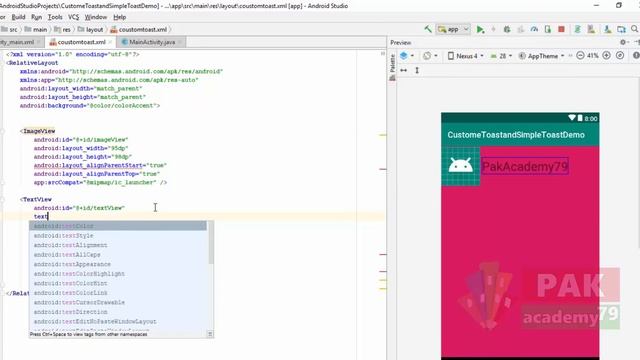This screenshot has height=360, width=640.
Task: Collapse the ImageView fold in editor gutter
Action: pos(2,131)
